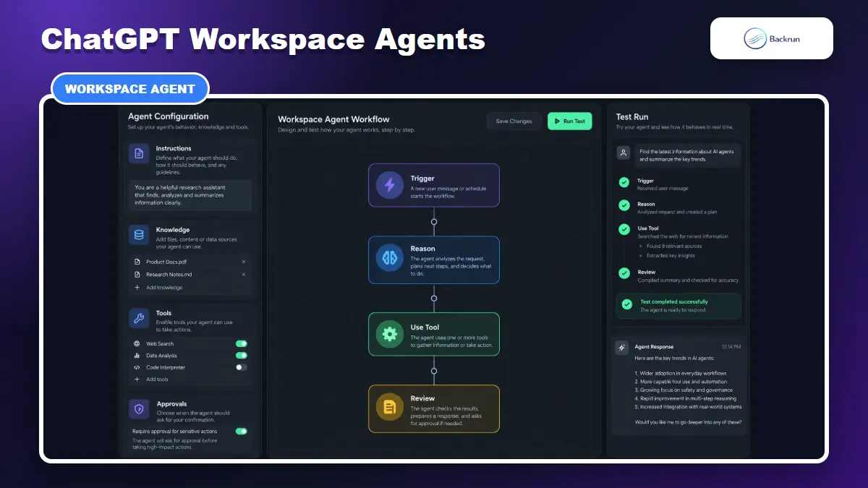Select the Review workflow node
This screenshot has width=868, height=488.
(434, 408)
